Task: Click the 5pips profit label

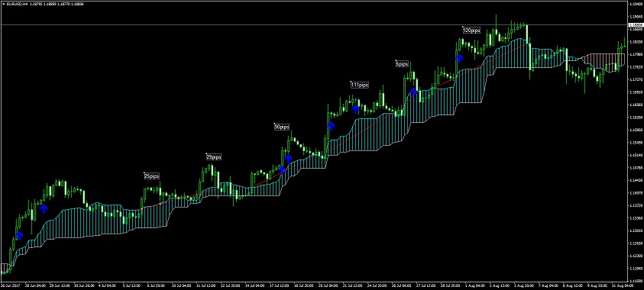Action: click(402, 64)
